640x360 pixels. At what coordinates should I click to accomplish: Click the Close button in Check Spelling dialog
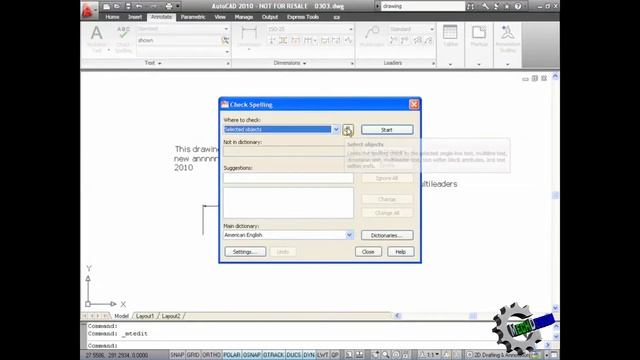point(368,252)
